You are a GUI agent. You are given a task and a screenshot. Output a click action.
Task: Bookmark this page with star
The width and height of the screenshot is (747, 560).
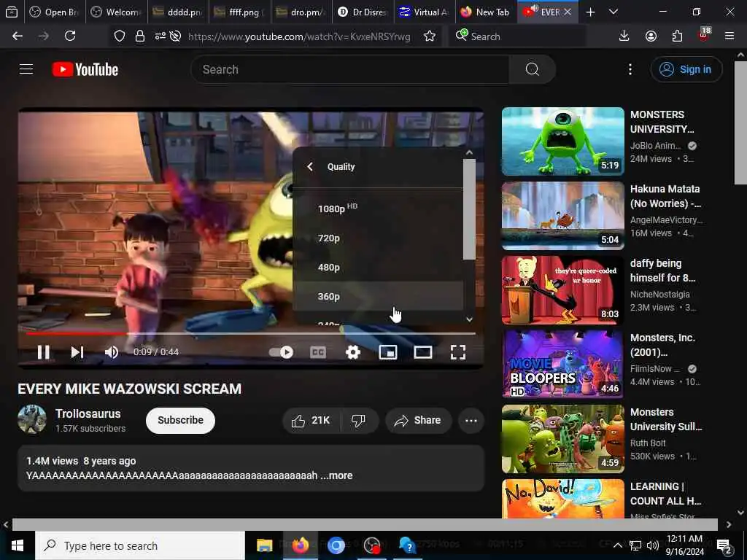point(429,36)
